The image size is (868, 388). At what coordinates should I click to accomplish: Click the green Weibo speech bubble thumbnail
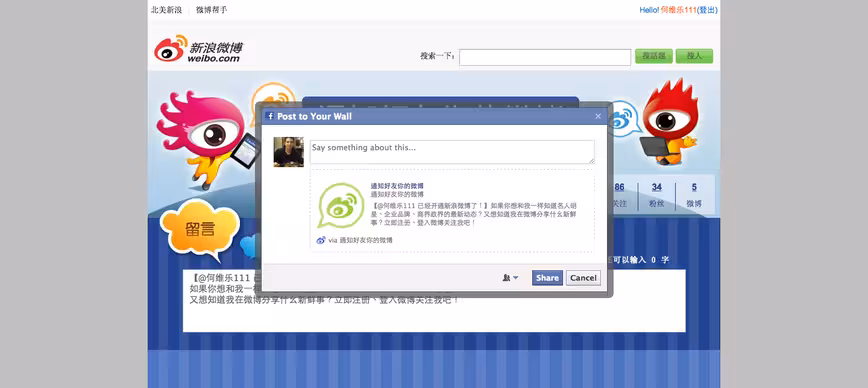tap(341, 206)
